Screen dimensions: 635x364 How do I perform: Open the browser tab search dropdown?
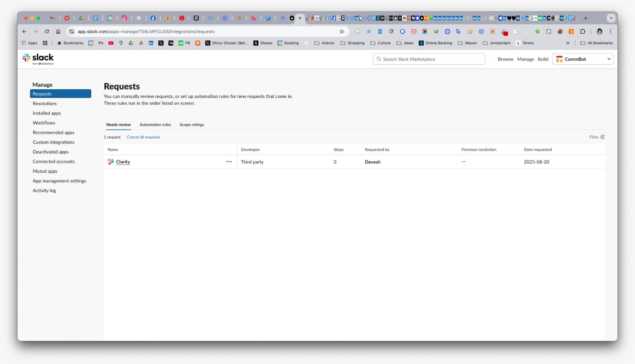pos(610,18)
